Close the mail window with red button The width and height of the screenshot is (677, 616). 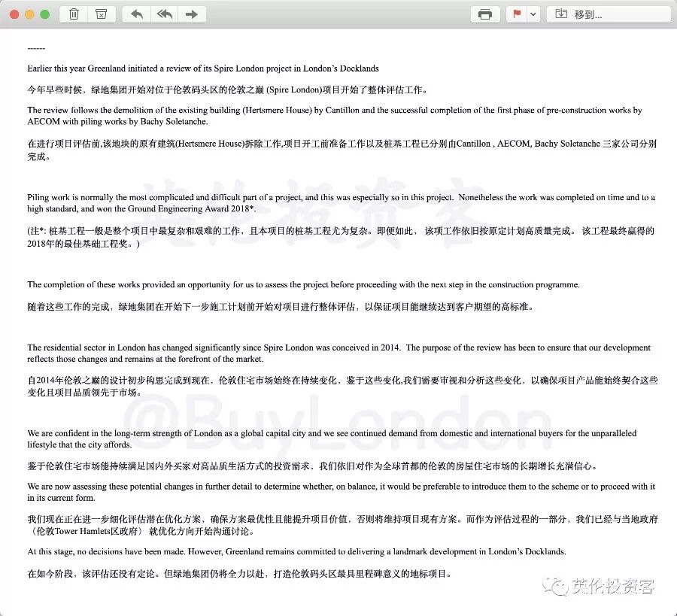(14, 14)
